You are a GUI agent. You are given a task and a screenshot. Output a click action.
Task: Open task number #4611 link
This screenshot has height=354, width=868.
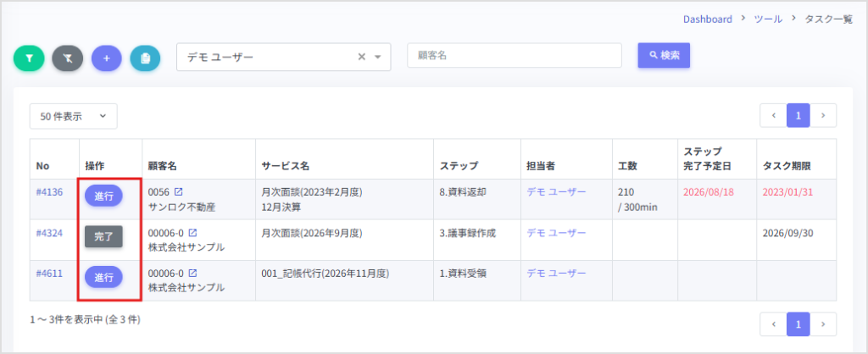pyautogui.click(x=49, y=274)
